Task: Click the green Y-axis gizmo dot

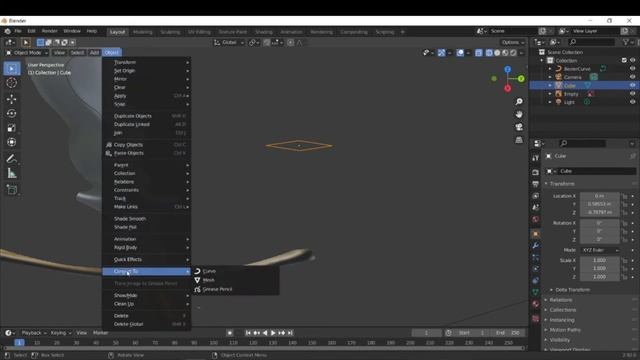Action: 521,78
